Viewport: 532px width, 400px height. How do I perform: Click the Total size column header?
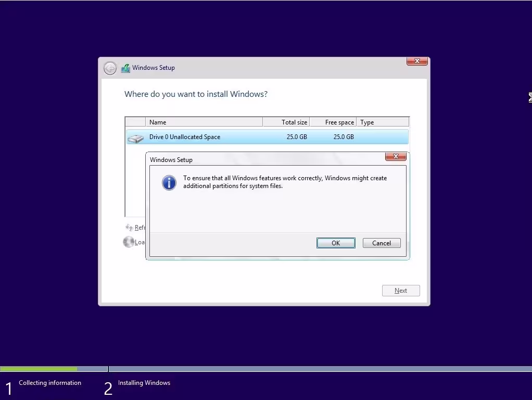click(286, 122)
